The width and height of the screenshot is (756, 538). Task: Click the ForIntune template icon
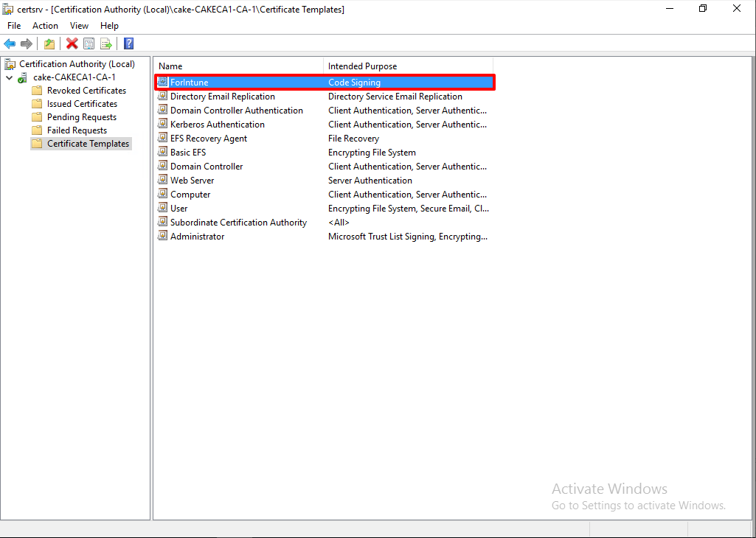[163, 83]
